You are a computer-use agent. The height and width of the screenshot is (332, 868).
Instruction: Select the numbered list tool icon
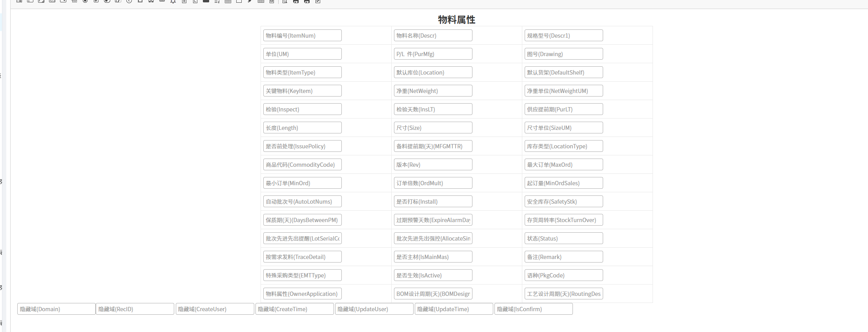[x=217, y=1]
